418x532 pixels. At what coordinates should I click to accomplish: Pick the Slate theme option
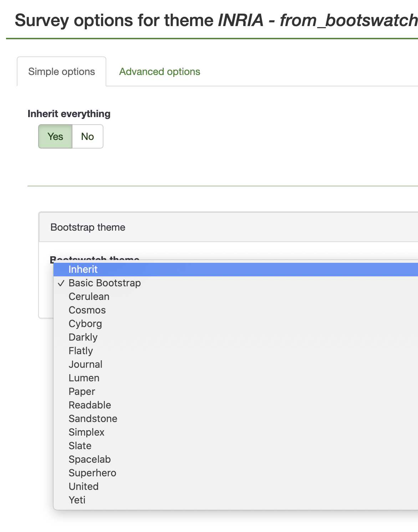point(80,446)
